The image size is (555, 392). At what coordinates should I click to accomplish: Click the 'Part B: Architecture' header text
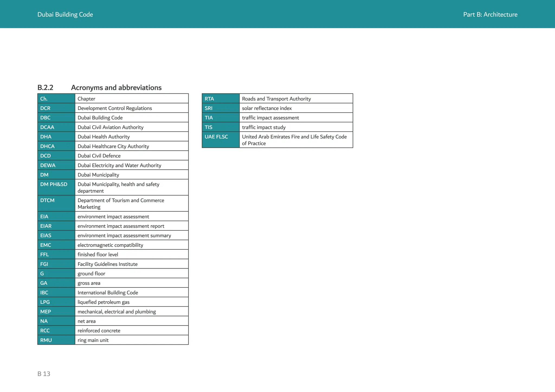(x=490, y=15)
